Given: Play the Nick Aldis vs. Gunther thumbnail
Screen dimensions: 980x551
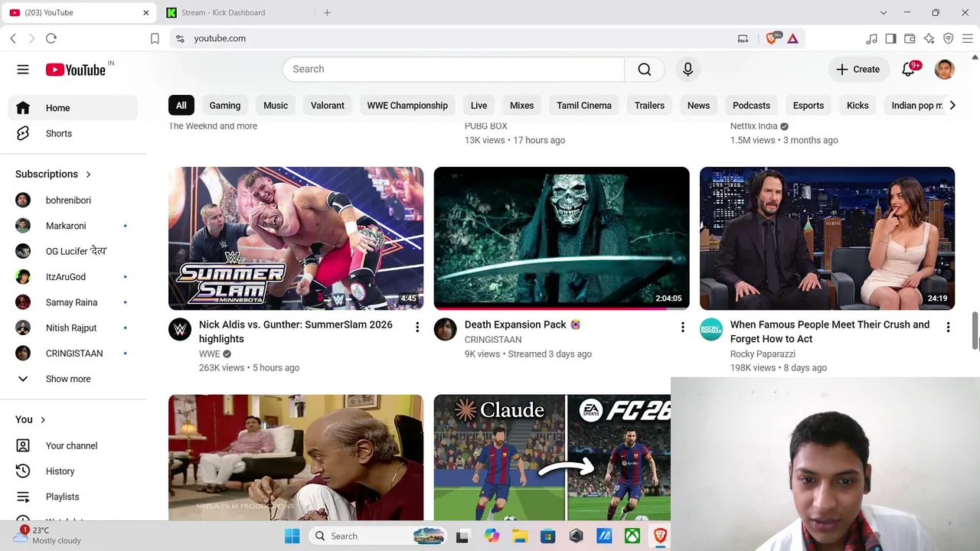Looking at the screenshot, I should pyautogui.click(x=296, y=238).
